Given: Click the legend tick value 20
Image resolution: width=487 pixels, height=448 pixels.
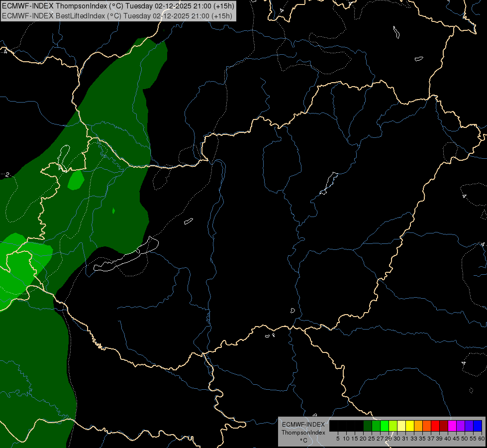Looking at the screenshot, I should 363,439.
